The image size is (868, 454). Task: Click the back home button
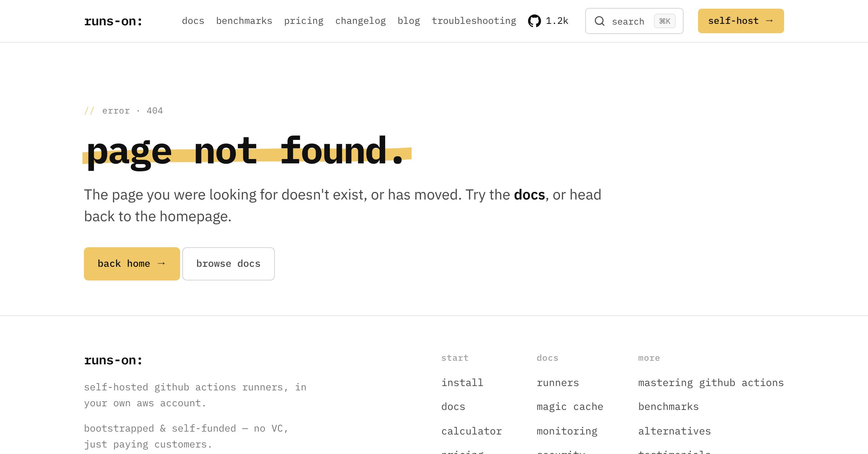[132, 264]
